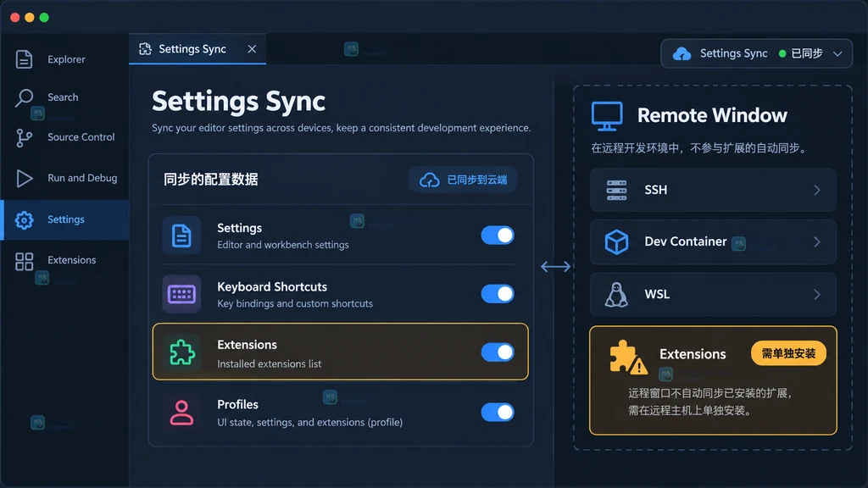The height and width of the screenshot is (488, 868).
Task: Click the green macOS maximize button
Action: click(x=44, y=18)
